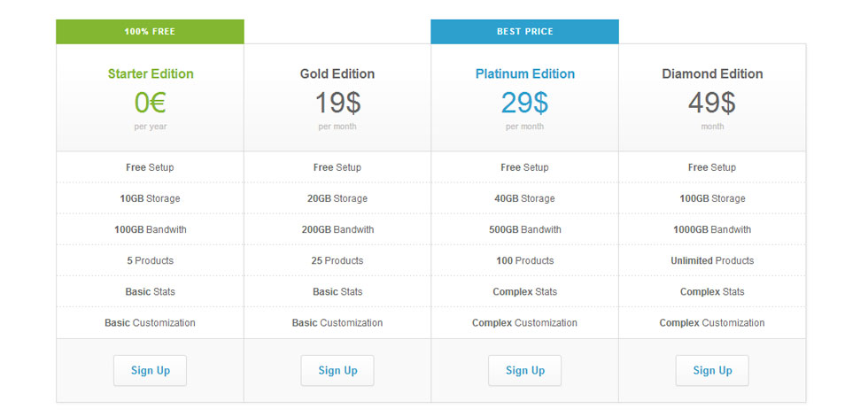This screenshot has height=417, width=868.
Task: Select the BEST PRICE blue banner
Action: pyautogui.click(x=524, y=32)
